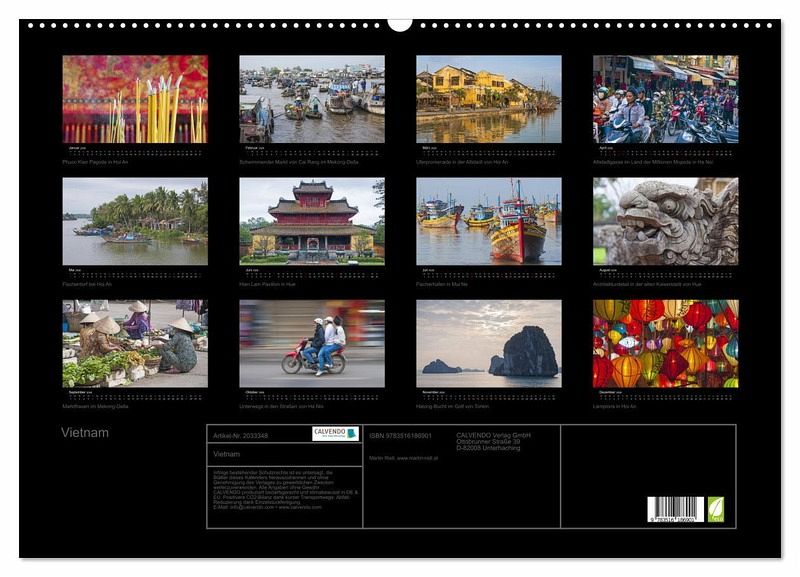The height and width of the screenshot is (577, 800).
Task: Click the green eco leaf icon
Action: (x=715, y=509)
